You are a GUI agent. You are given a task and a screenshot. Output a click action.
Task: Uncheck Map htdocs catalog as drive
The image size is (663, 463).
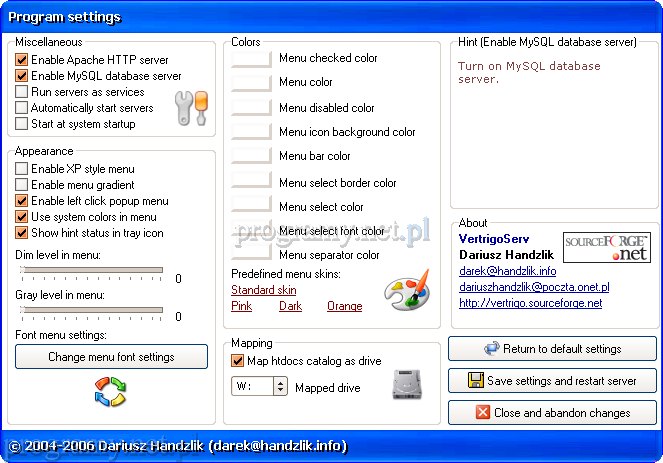coord(238,361)
